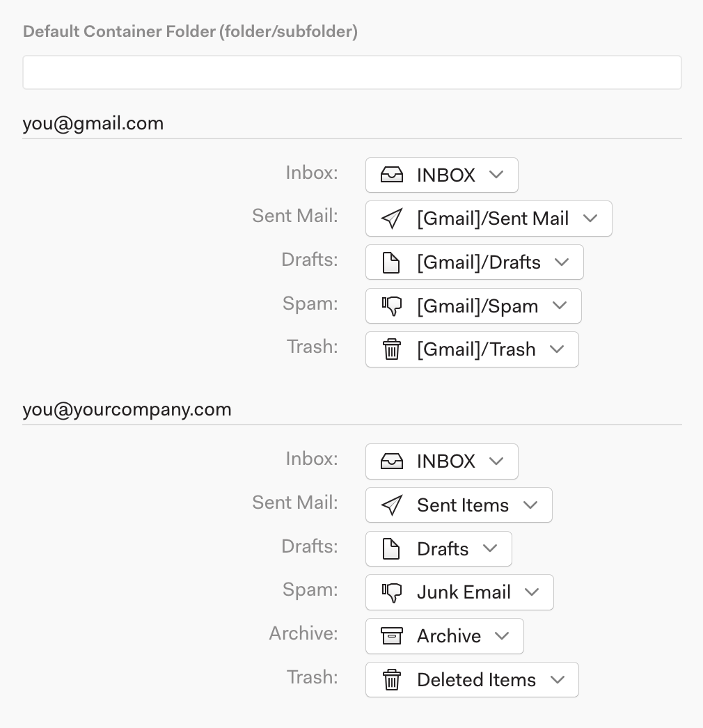Click the thumbs-down icon beside [Gmail]/Spam
The height and width of the screenshot is (728, 703).
tap(391, 306)
